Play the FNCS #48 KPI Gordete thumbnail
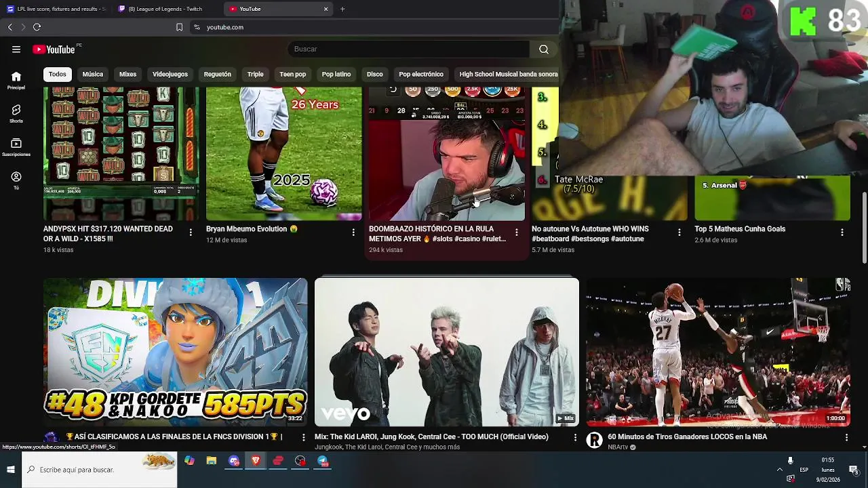Viewport: 868px width, 488px height. (175, 352)
